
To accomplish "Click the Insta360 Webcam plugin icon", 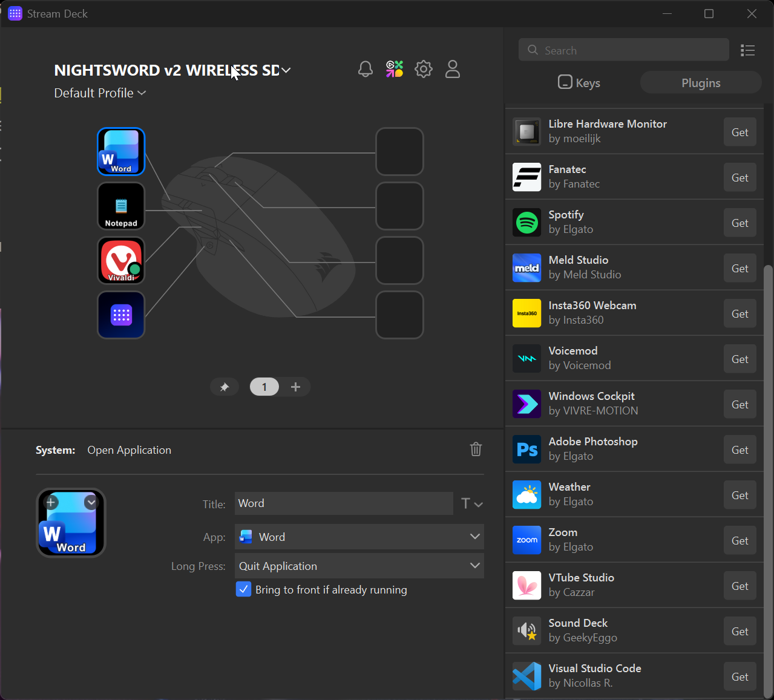I will [x=527, y=313].
